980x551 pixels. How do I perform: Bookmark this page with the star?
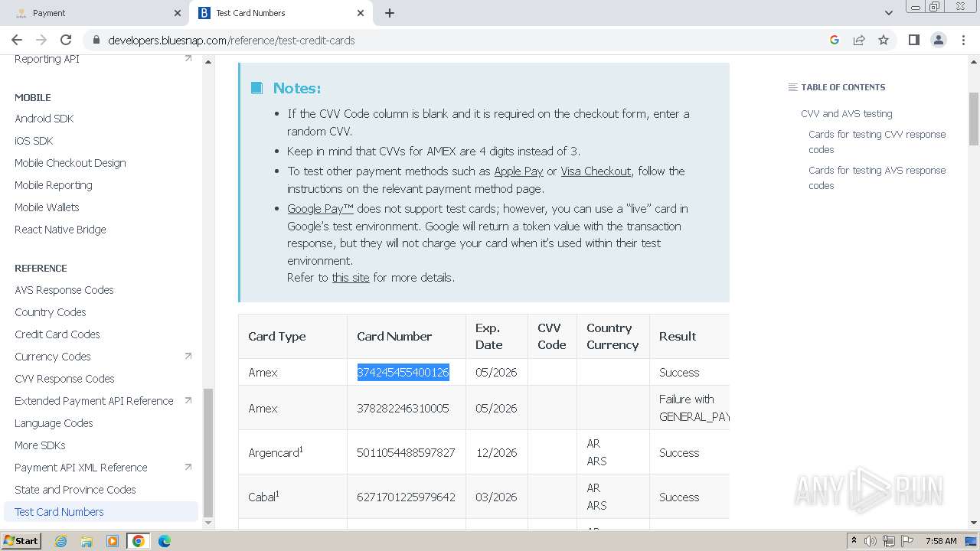click(x=884, y=40)
